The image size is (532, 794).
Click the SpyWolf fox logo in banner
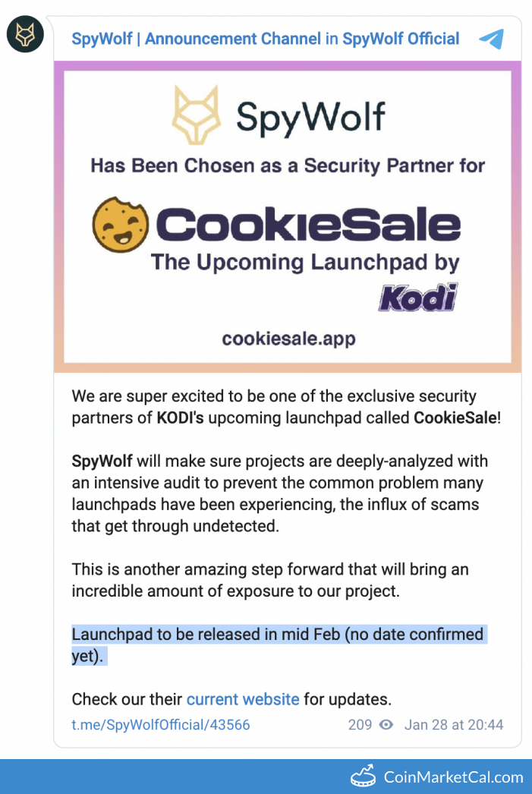197,115
